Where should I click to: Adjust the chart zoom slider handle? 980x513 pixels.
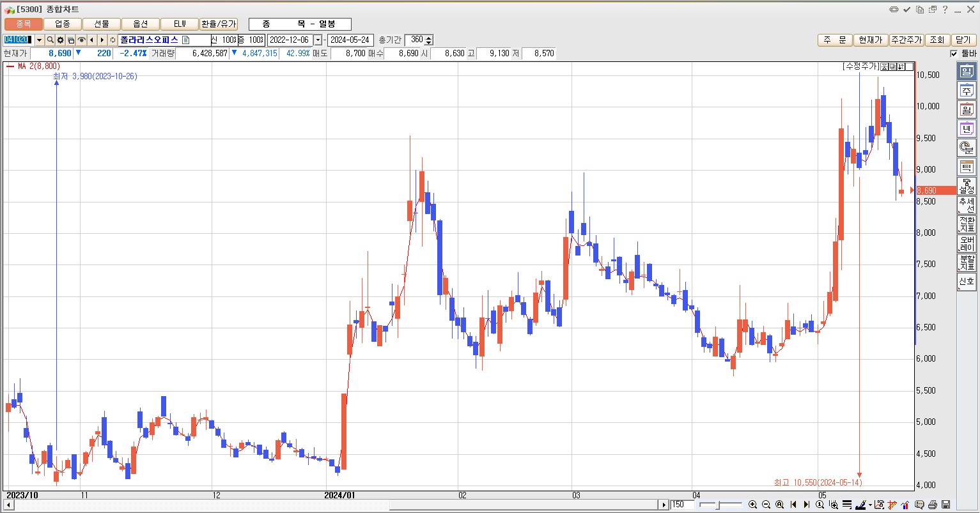[x=719, y=505]
